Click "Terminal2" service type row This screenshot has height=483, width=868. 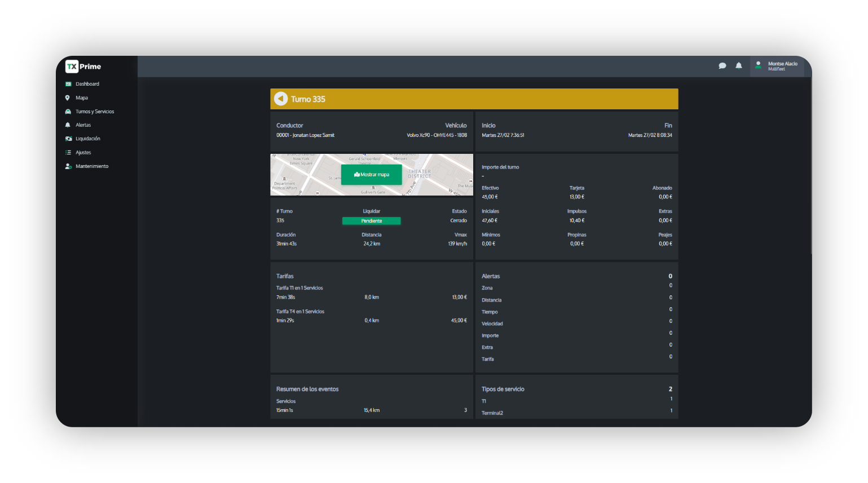pos(492,413)
